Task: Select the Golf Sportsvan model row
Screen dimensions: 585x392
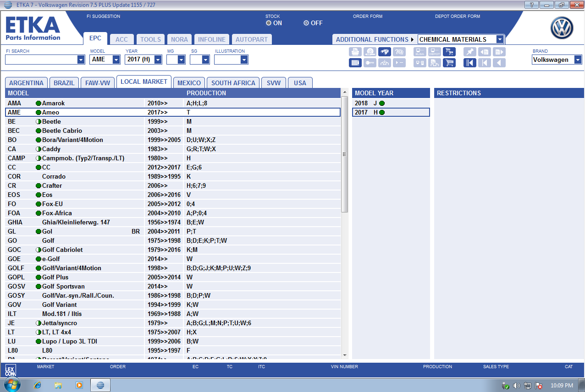Action: click(173, 286)
